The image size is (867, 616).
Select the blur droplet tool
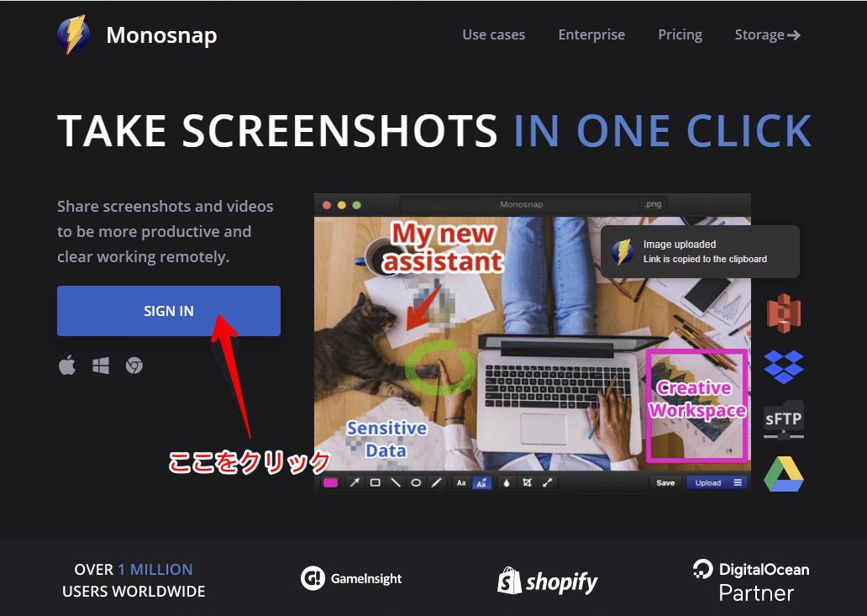(506, 482)
